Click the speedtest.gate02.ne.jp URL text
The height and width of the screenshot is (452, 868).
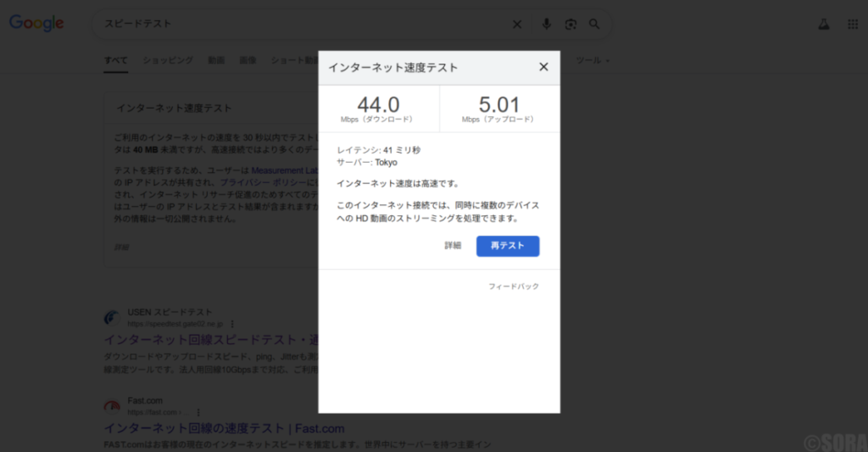(x=175, y=324)
